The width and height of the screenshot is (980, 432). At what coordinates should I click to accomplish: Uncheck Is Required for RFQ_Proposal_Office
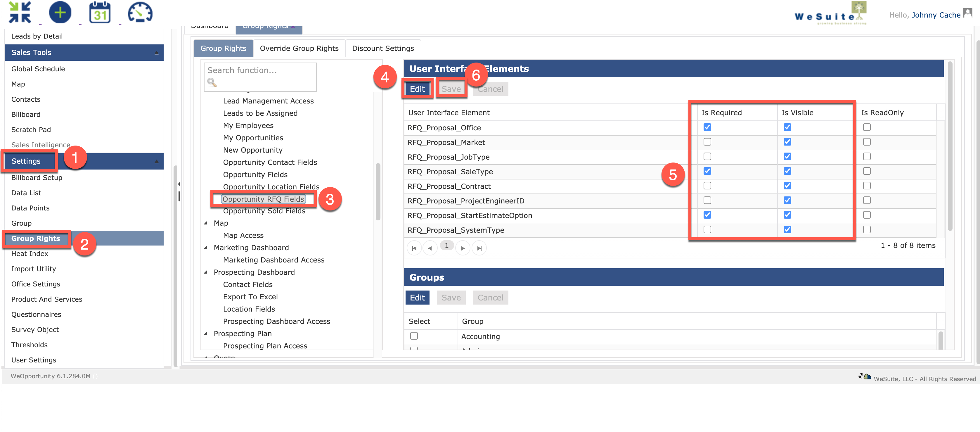point(707,127)
